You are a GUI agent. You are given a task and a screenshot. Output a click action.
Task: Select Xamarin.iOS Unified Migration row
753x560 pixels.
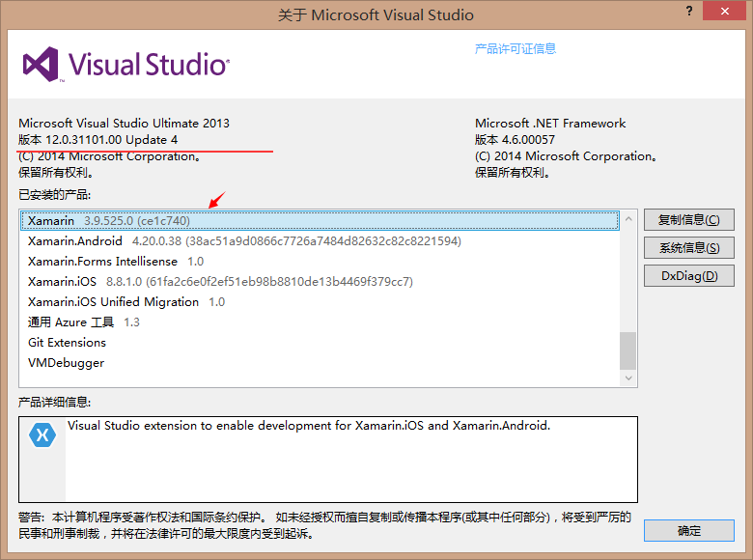[320, 302]
